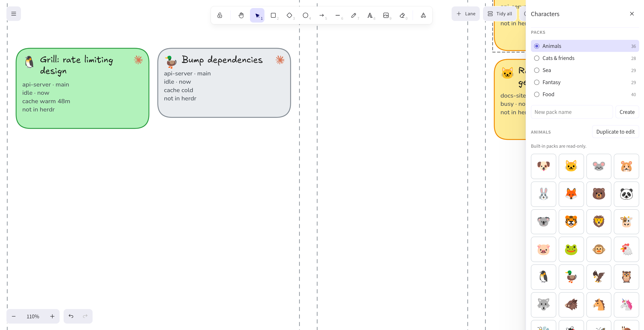Screen dimensions: 644x330
Task: Focus the New pack name field
Action: [572, 112]
